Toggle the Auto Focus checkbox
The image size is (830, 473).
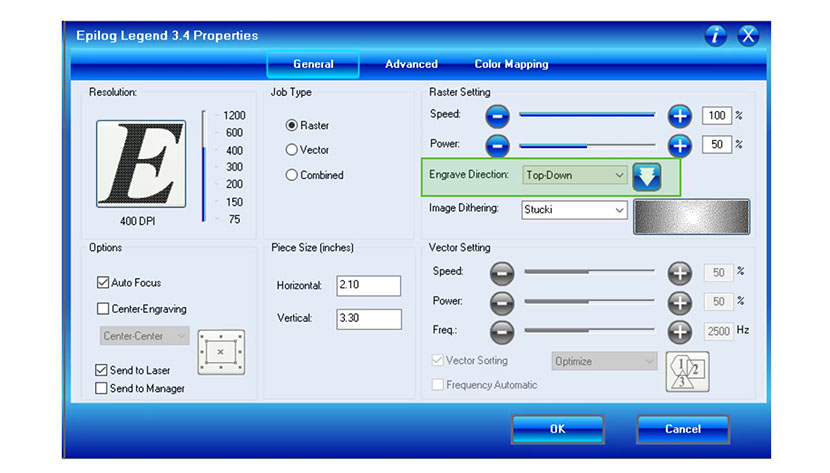[x=103, y=283]
